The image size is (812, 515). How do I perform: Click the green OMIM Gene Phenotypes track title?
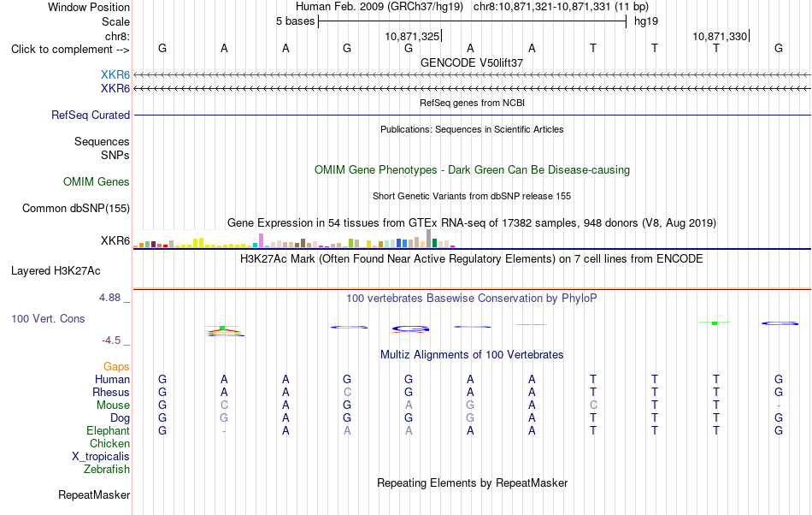coord(472,170)
